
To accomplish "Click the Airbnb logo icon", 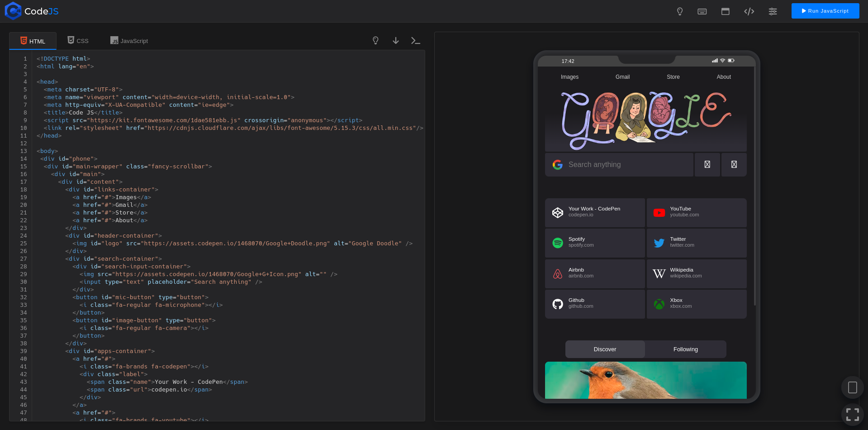I will coord(558,274).
